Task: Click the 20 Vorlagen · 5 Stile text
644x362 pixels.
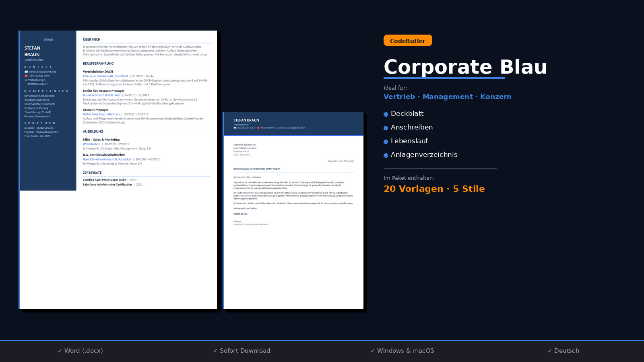Action: tap(434, 189)
